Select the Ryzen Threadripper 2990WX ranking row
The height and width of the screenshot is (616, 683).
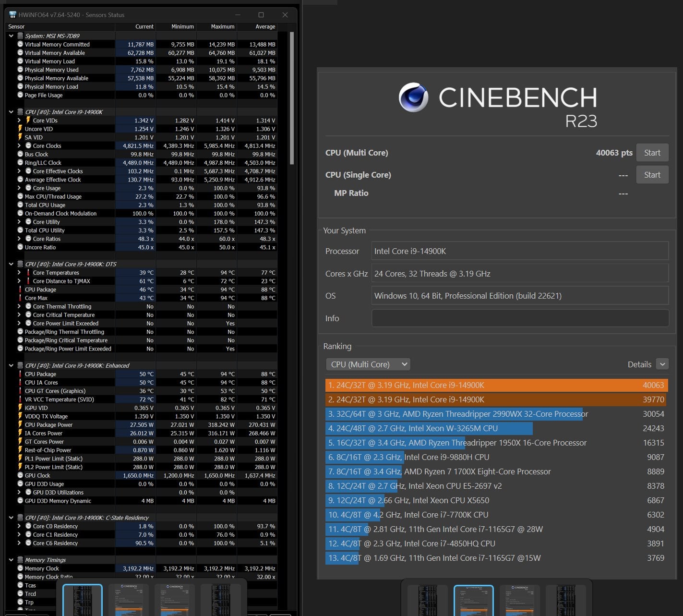(x=497, y=414)
